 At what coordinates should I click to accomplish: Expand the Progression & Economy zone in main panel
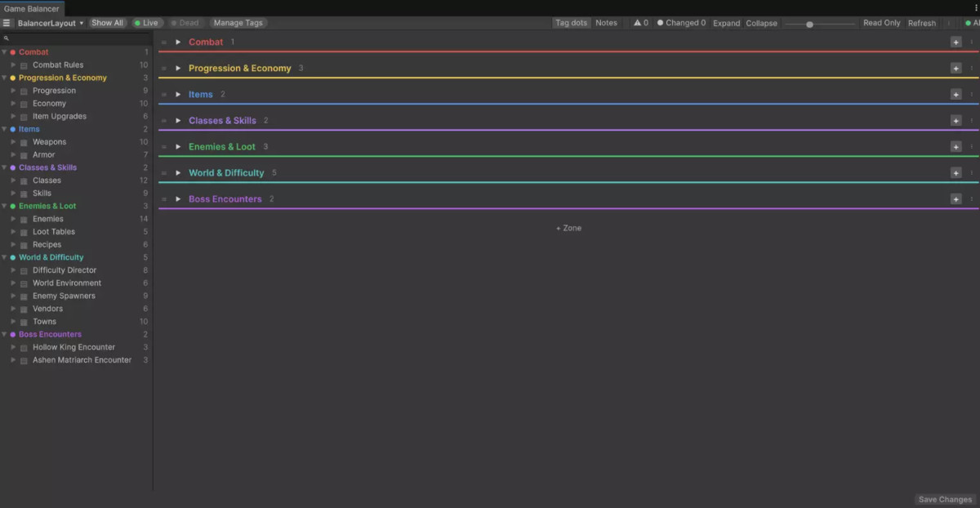[178, 68]
